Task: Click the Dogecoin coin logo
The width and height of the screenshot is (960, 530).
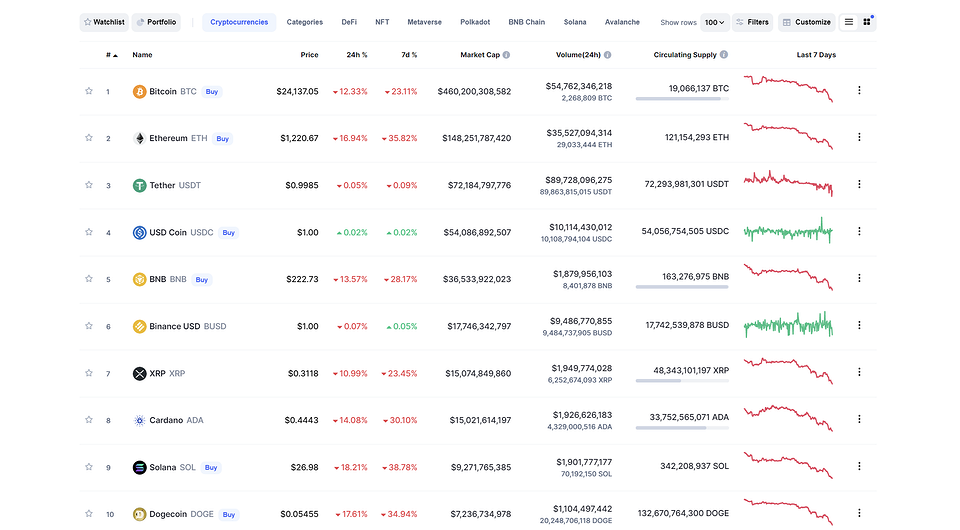Action: (x=140, y=514)
